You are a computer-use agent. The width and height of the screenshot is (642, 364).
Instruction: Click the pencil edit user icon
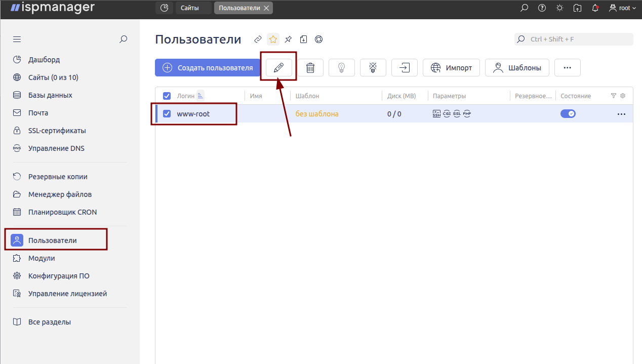(278, 68)
